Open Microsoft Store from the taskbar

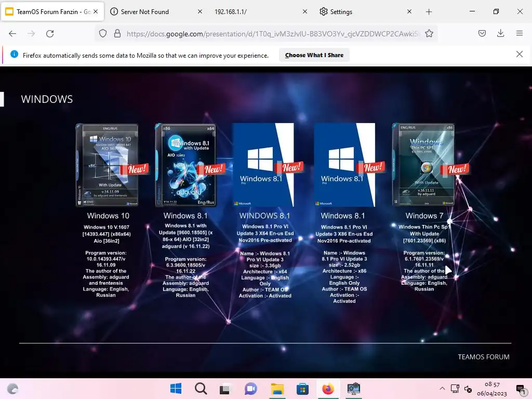302,389
